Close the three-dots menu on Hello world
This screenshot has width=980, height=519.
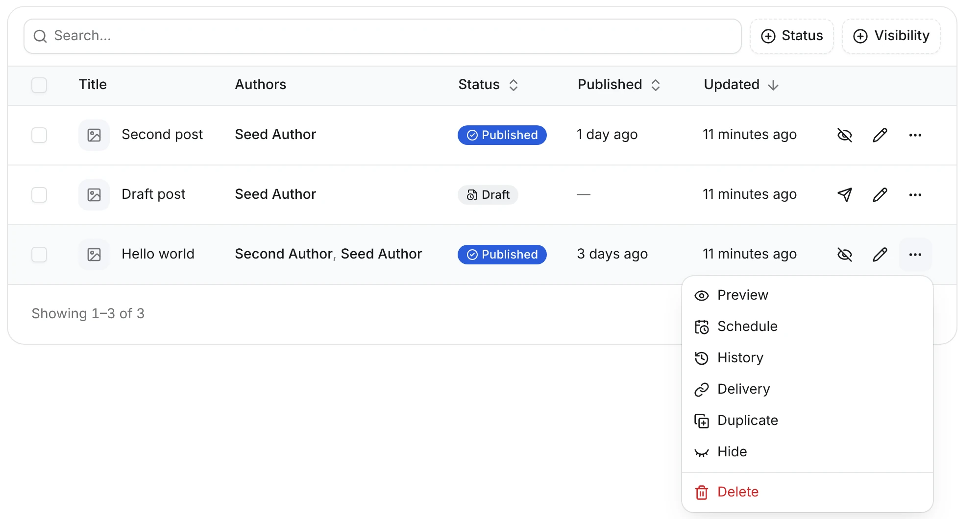[915, 255]
